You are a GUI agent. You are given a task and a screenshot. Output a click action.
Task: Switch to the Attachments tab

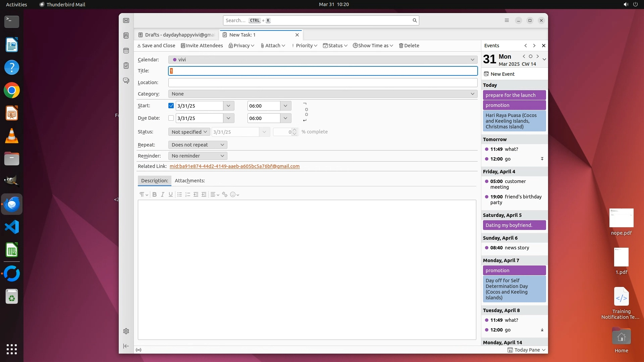point(190,181)
